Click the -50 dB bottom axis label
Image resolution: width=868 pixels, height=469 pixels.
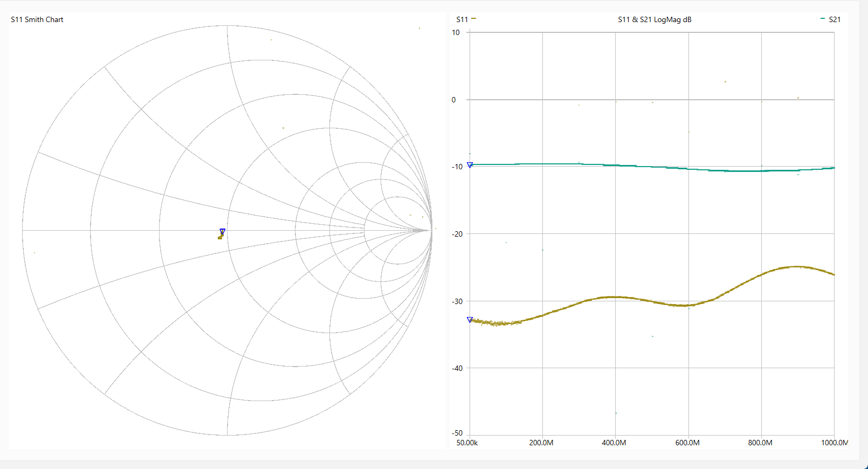point(457,433)
